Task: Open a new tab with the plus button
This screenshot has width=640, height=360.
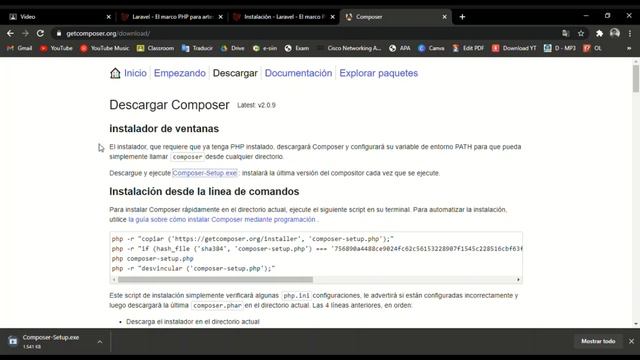Action: 462,17
